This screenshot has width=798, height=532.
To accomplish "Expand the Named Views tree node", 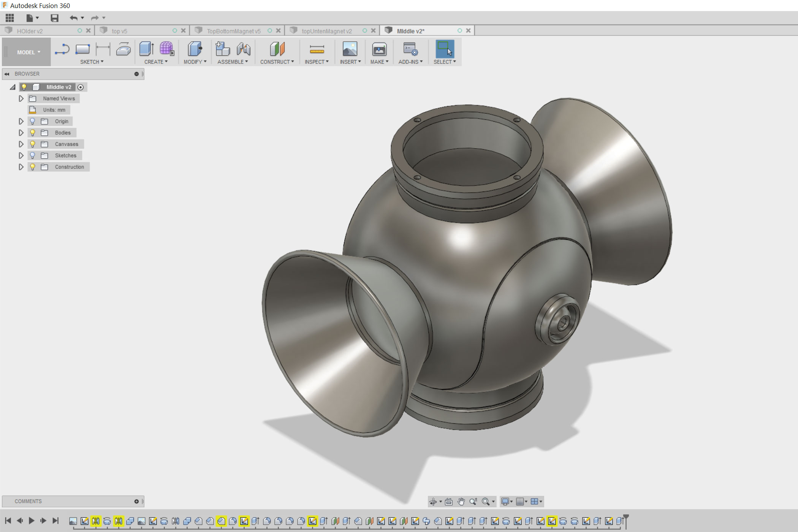I will [x=21, y=98].
